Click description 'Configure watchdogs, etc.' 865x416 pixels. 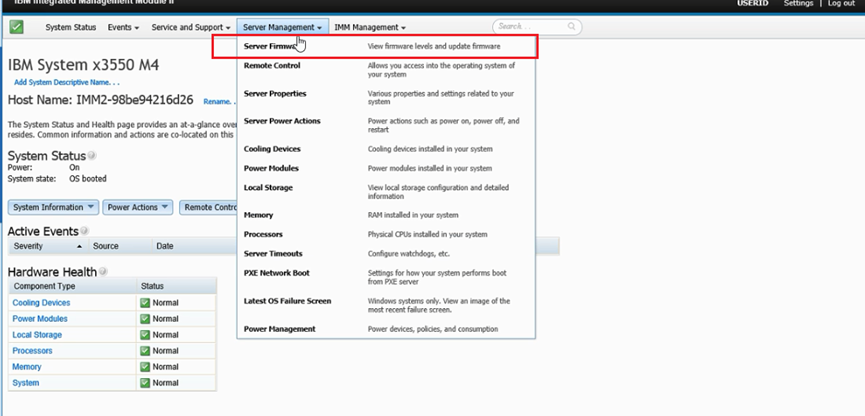click(409, 254)
